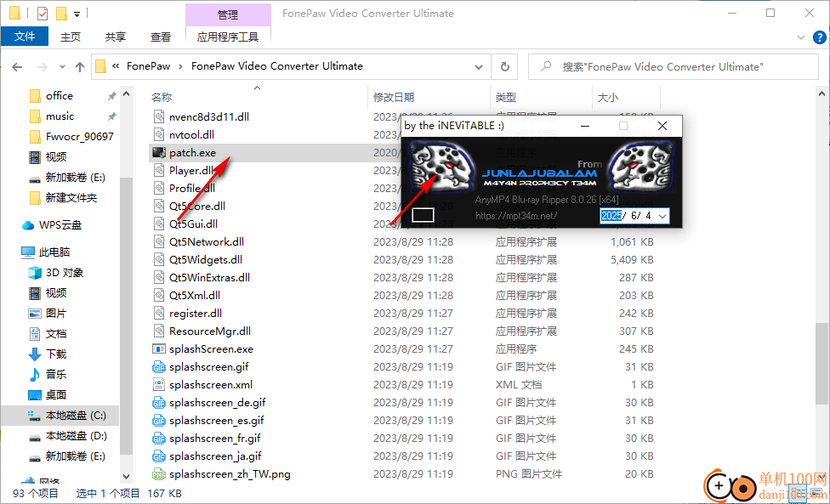
Task: Select the nvtool.dll file icon
Action: (159, 135)
